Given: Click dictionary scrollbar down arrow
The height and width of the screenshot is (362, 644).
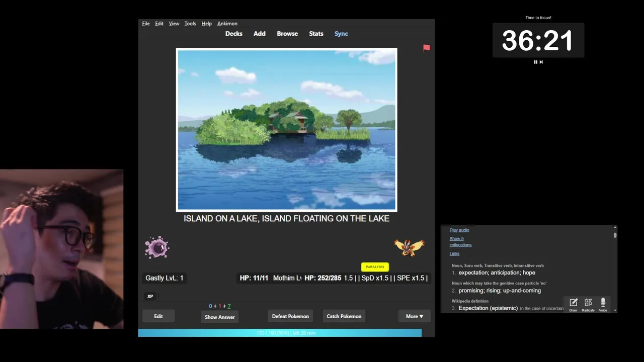Looking at the screenshot, I should click(615, 310).
